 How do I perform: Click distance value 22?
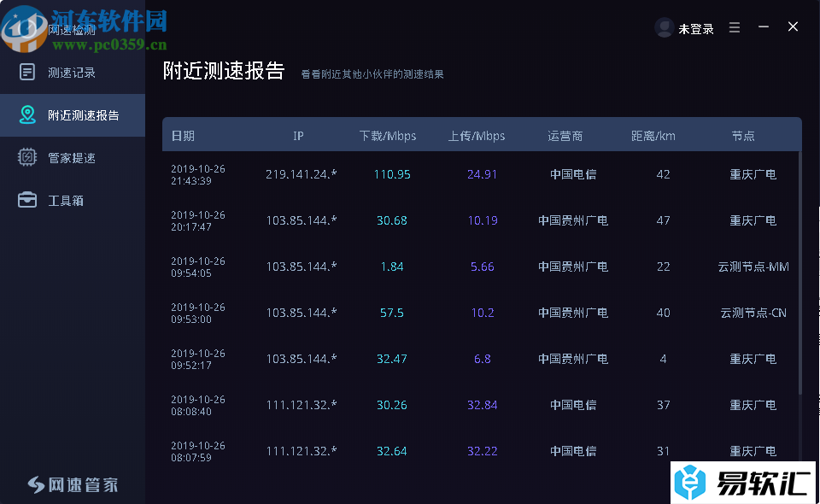[x=663, y=267]
